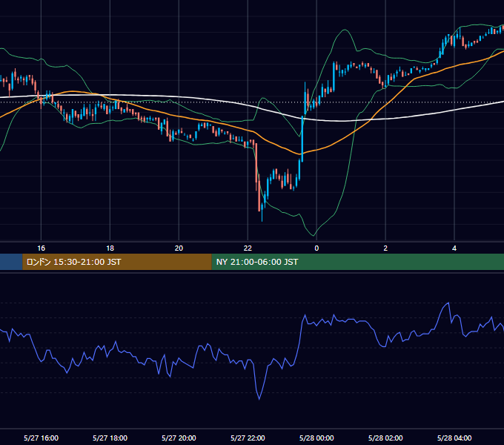Click the 5/27 20:00 date label
This screenshot has width=504, height=445.
point(179,438)
